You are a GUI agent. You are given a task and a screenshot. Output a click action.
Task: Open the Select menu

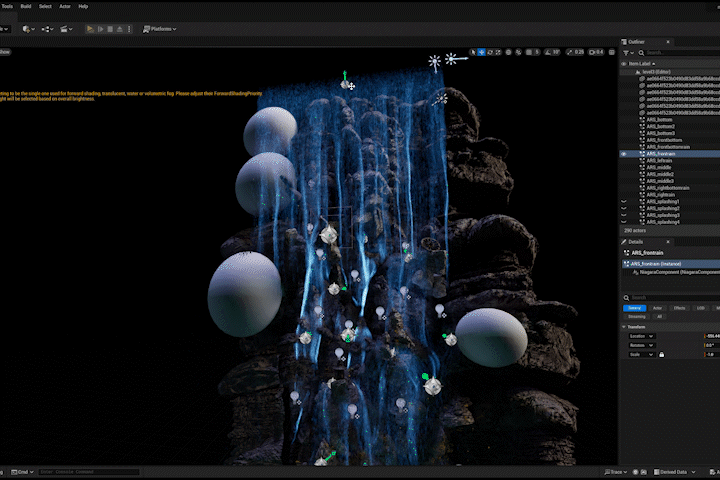(45, 6)
